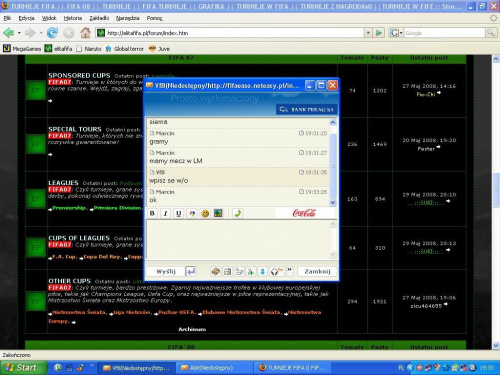Add contact with the green plus icon

(x=250, y=272)
